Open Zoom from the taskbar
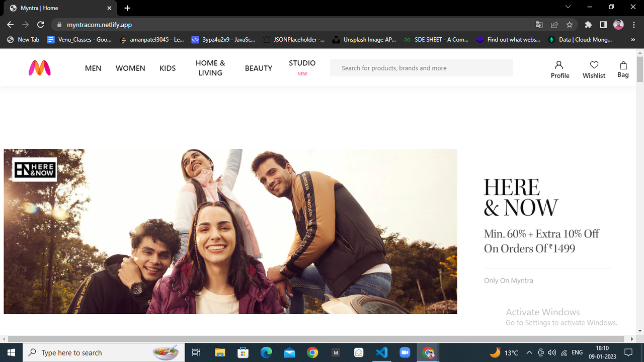This screenshot has height=362, width=644. click(405, 352)
